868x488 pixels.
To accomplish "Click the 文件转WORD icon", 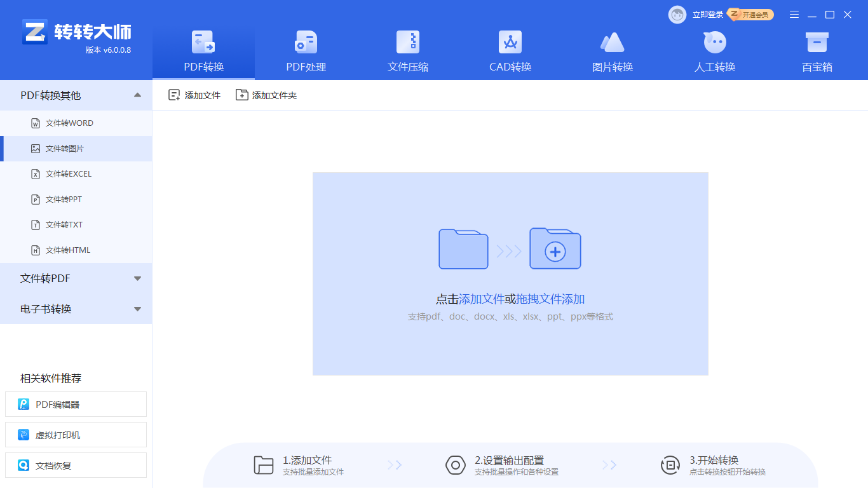I will [36, 123].
